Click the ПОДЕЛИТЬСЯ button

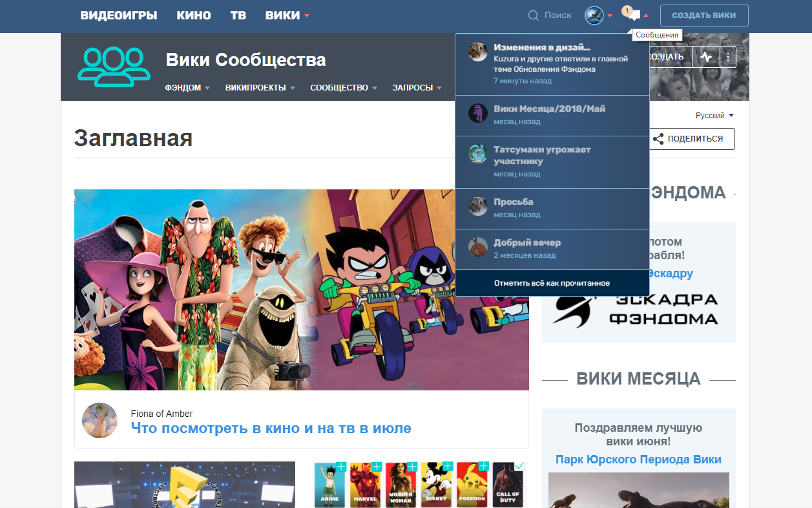click(692, 139)
